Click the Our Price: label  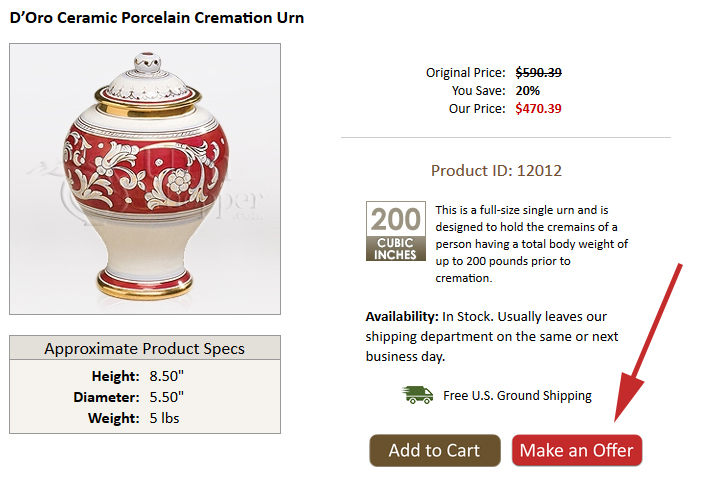(477, 108)
